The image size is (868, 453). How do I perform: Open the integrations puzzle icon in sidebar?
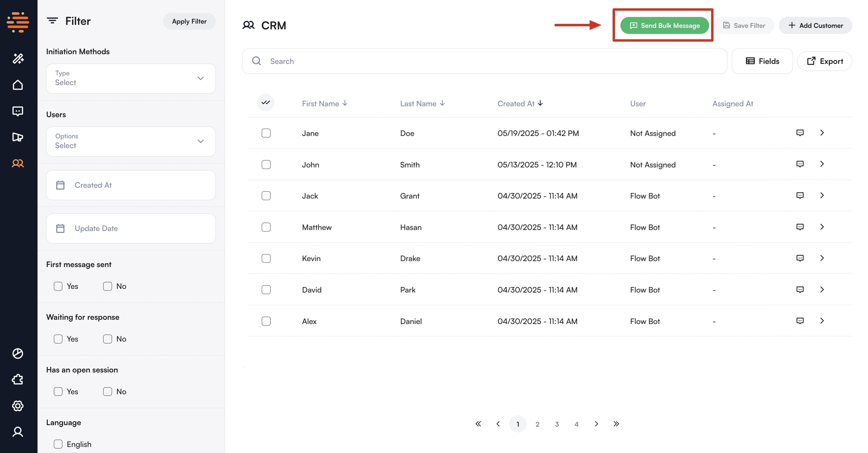coord(18,379)
